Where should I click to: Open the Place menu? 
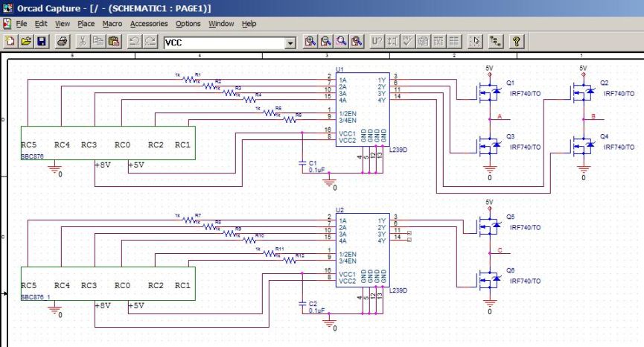(x=86, y=24)
